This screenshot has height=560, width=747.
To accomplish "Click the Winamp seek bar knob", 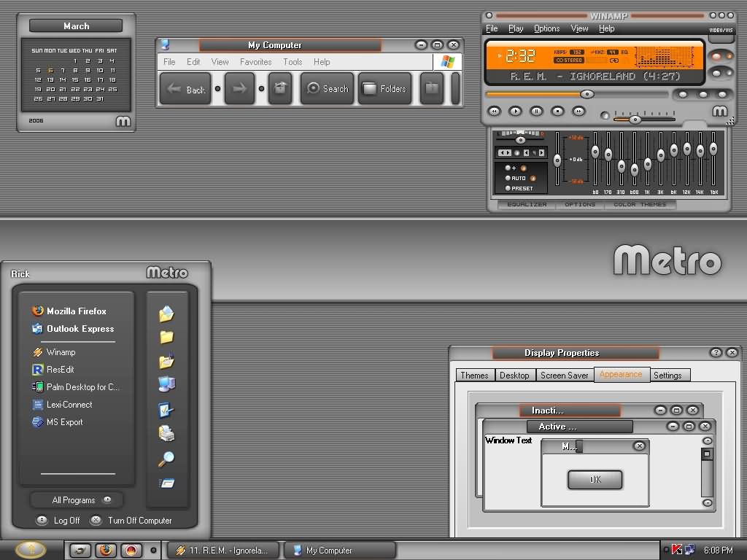I will [587, 94].
